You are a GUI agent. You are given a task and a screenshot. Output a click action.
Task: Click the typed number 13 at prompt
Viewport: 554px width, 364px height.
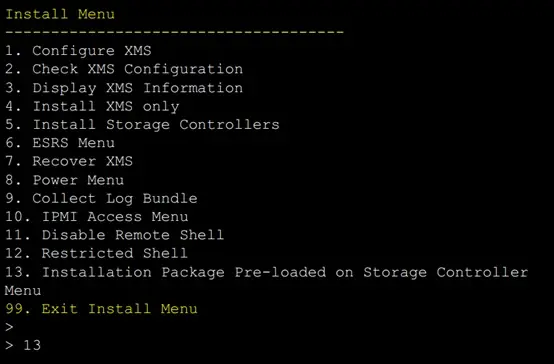[x=32, y=345]
